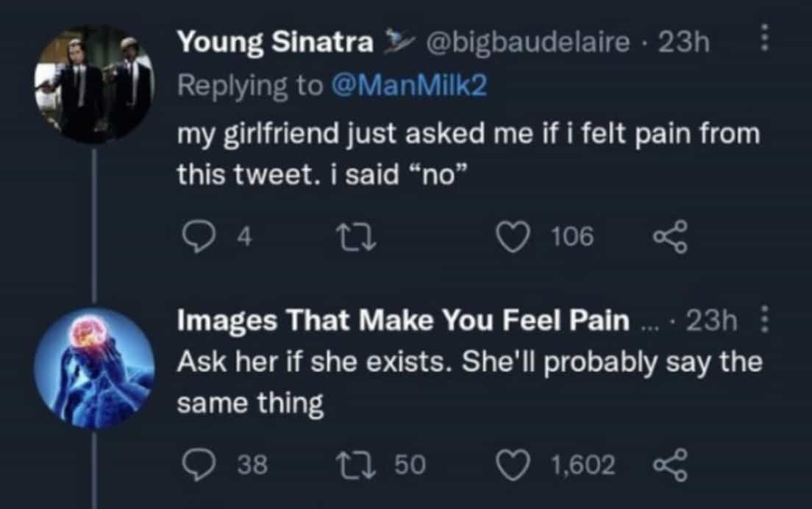The image size is (812, 509).
Task: Click the Young Sinatra display name
Action: 274,43
